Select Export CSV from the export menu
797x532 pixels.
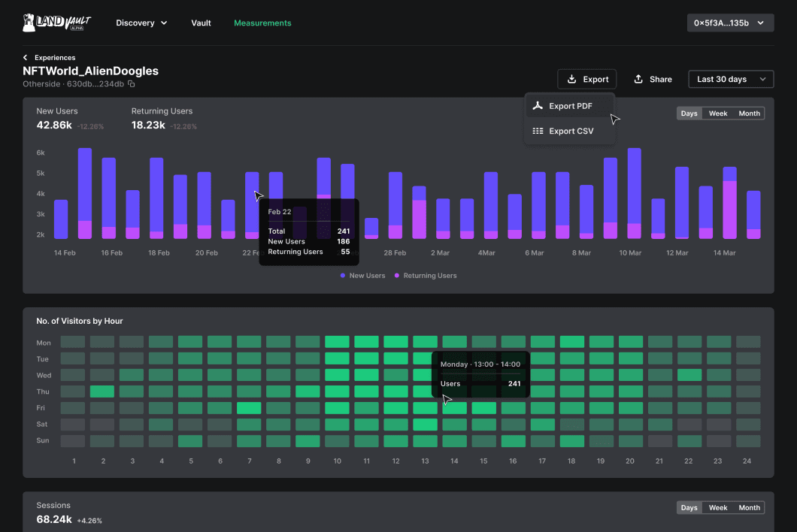point(569,131)
